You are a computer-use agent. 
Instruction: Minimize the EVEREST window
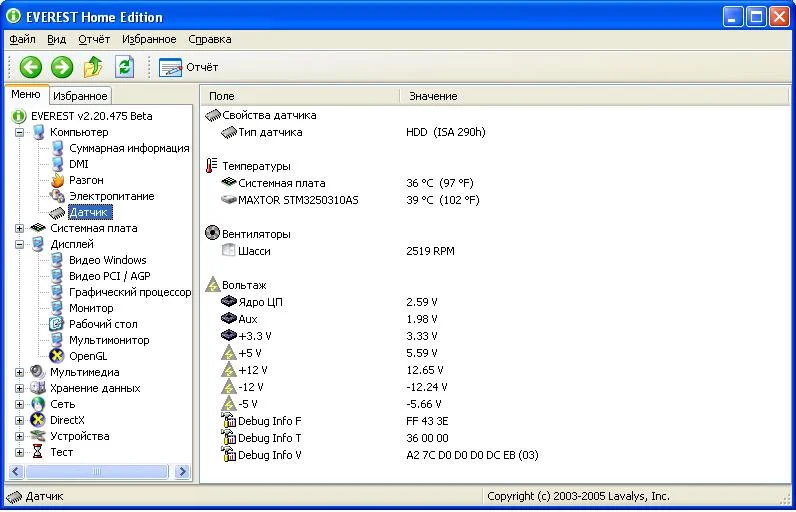pos(733,17)
